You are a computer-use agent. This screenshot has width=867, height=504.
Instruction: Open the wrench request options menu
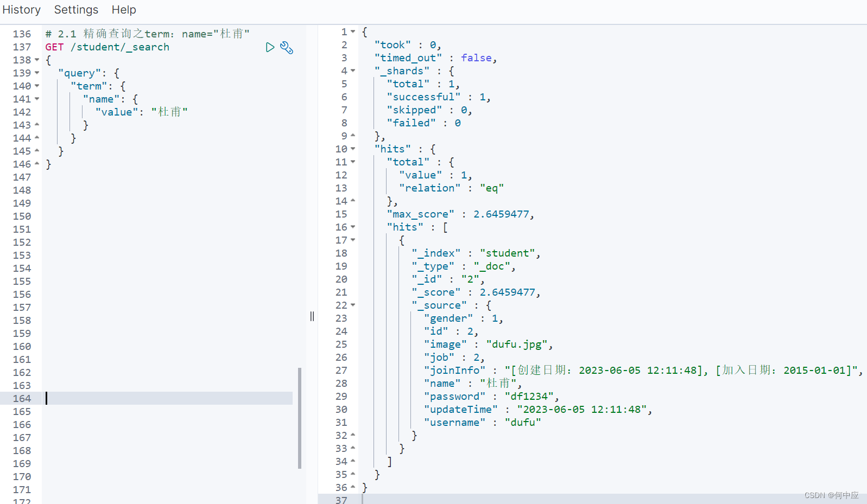click(287, 48)
